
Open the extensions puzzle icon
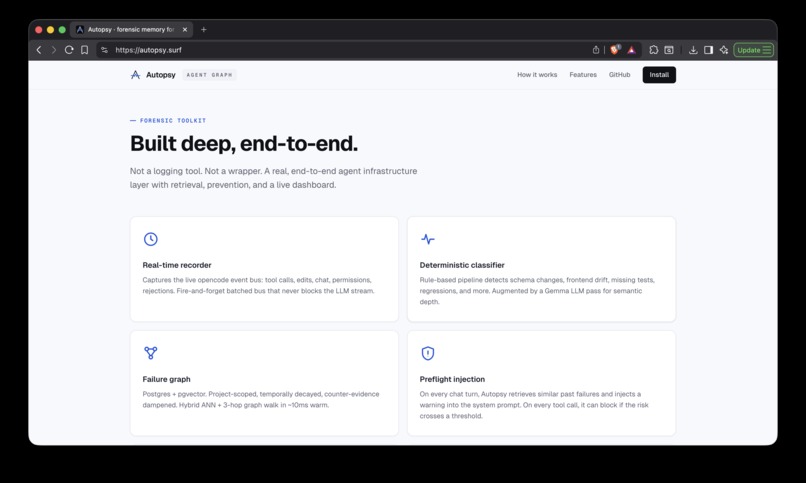point(653,50)
